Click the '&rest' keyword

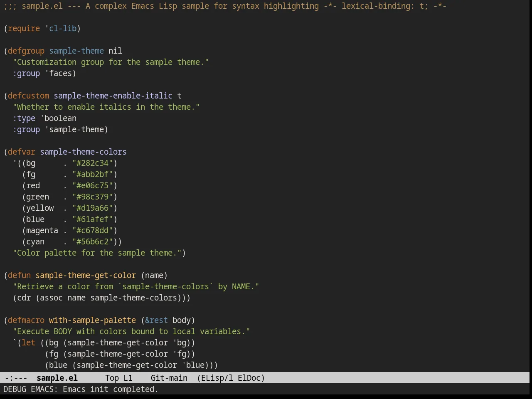click(156, 320)
